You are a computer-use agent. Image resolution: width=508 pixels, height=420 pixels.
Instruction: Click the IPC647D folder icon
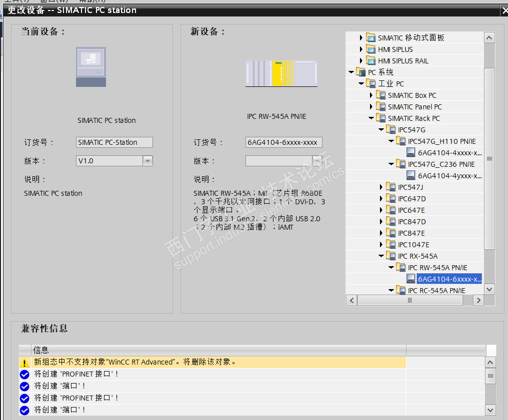click(390, 198)
